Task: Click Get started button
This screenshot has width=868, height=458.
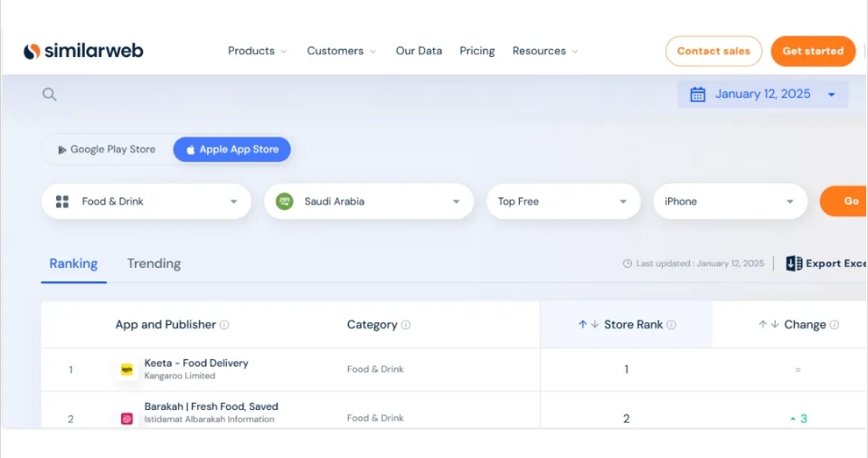Action: pos(813,51)
